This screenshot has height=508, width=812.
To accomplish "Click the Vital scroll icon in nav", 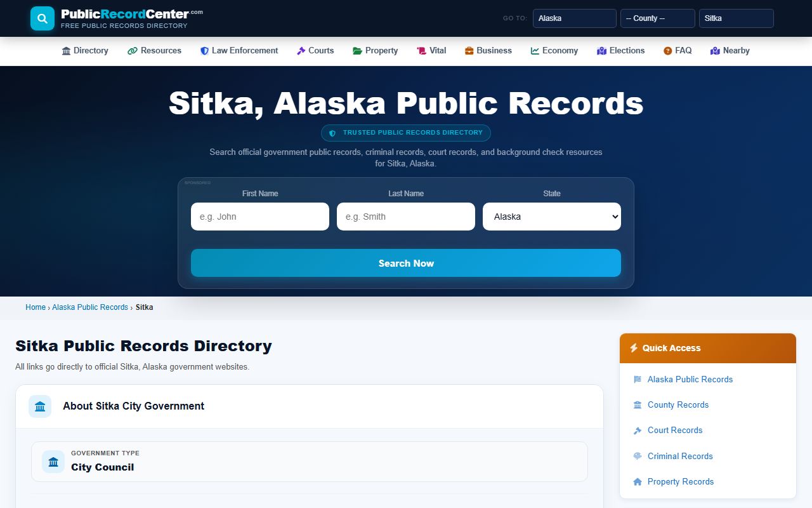I will tap(422, 51).
